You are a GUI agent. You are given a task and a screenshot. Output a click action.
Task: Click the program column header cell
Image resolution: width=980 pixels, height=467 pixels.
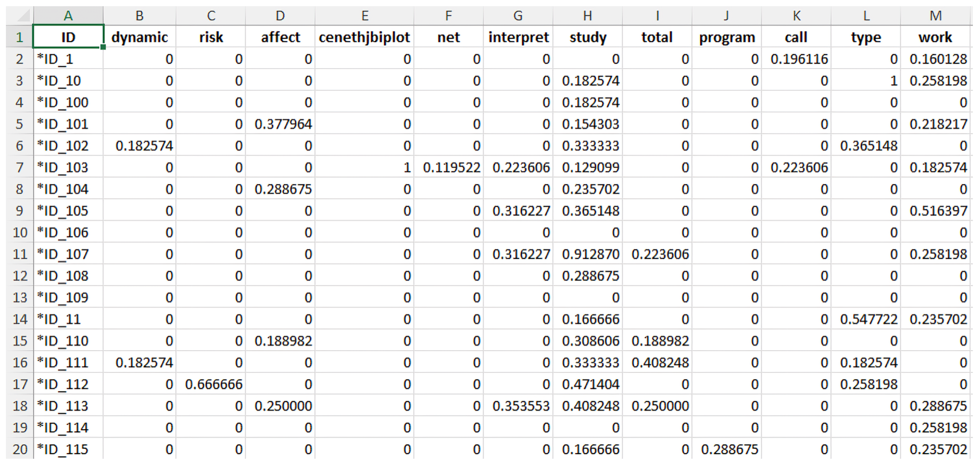coord(727,37)
